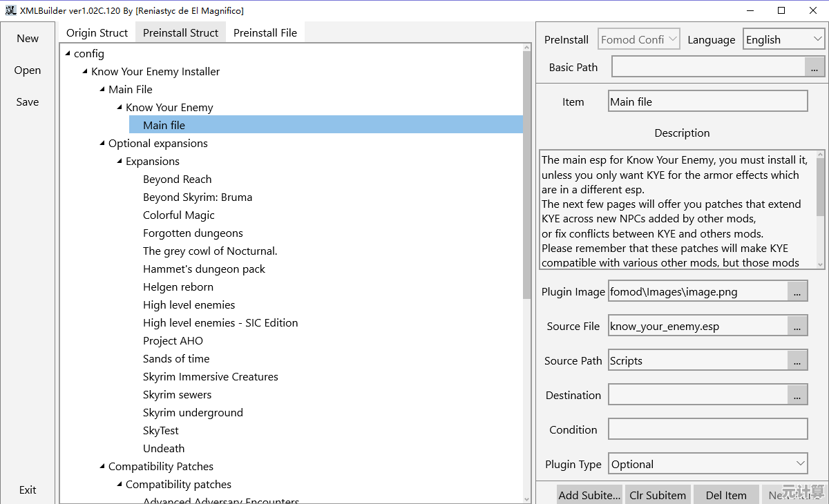This screenshot has width=829, height=504.
Task: Switch to the Origin Struct tab
Action: tap(97, 33)
